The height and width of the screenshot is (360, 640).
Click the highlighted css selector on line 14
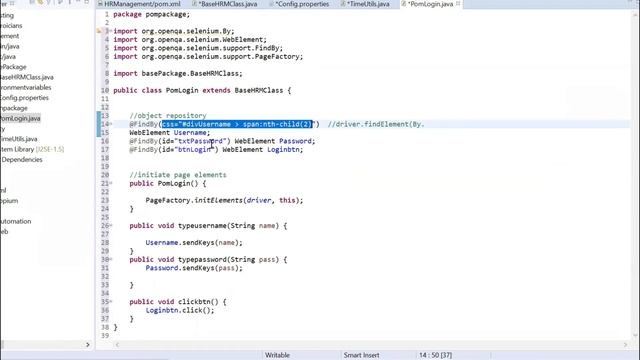click(x=237, y=124)
